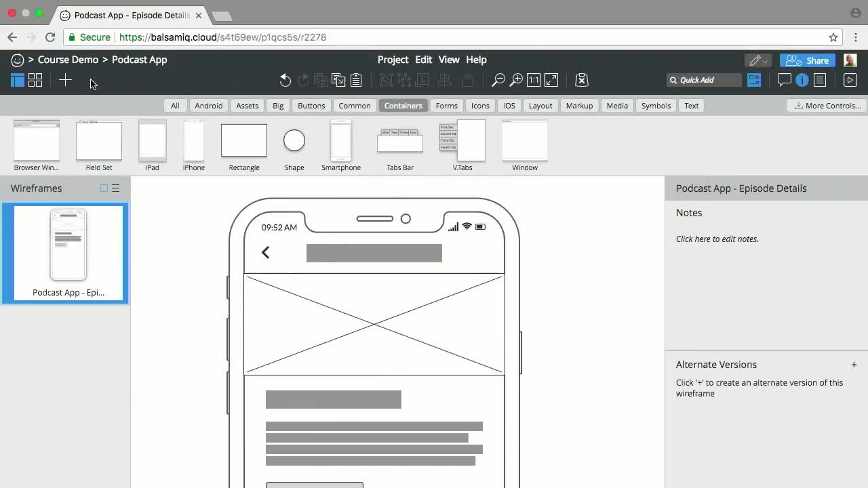
Task: Select the Markup controls category
Action: pyautogui.click(x=579, y=106)
